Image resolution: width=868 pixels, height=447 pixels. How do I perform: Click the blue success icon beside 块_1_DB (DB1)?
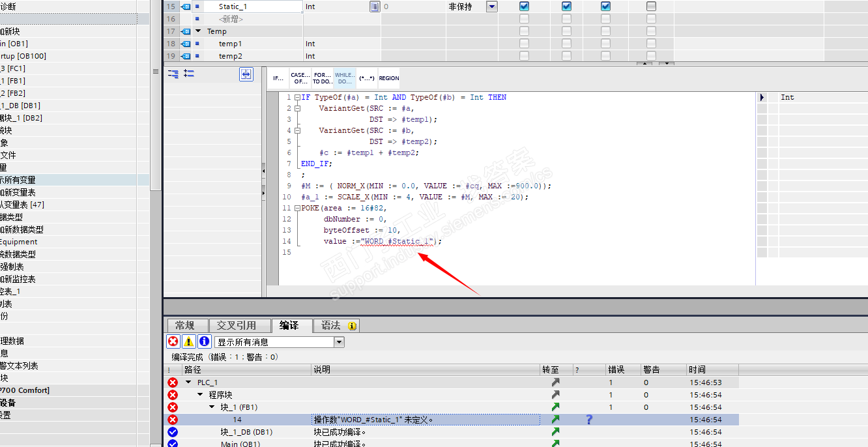[x=173, y=432]
